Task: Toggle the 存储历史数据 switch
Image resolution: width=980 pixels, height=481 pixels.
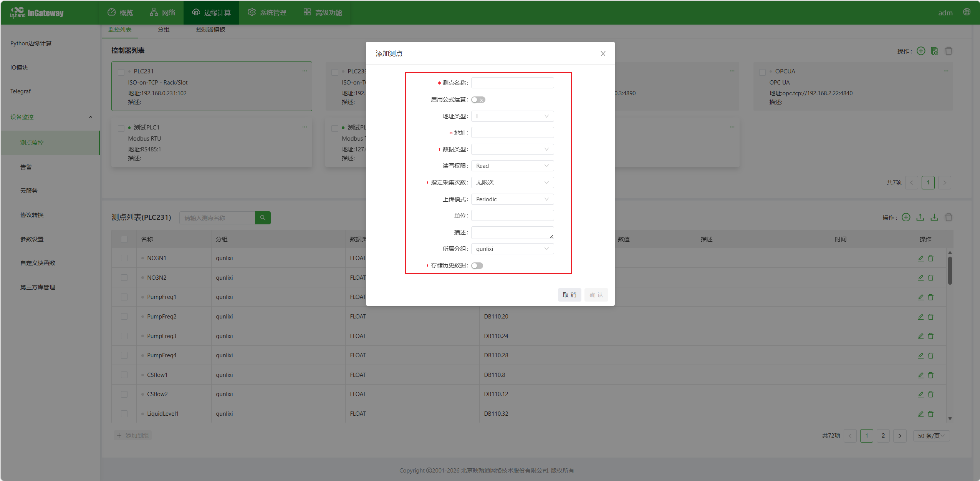Action: pos(477,266)
